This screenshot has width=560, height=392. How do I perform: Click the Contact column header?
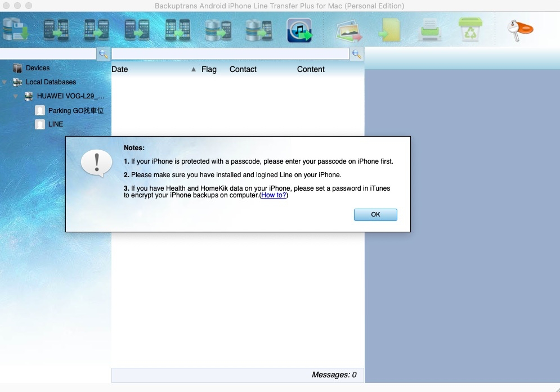[x=243, y=69]
